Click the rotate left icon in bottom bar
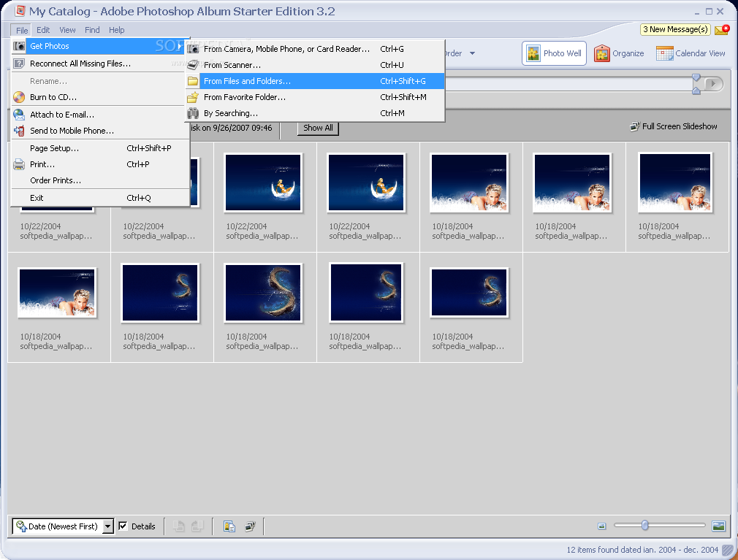Image resolution: width=738 pixels, height=560 pixels. coord(179,526)
